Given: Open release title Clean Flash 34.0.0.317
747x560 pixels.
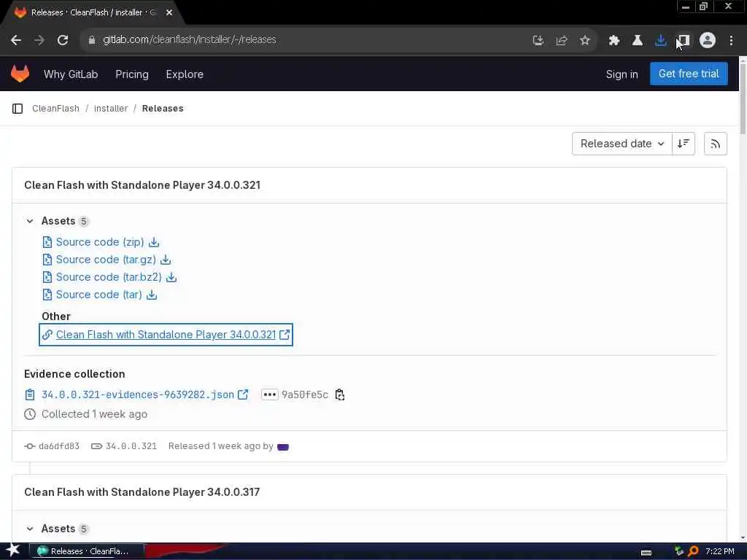Looking at the screenshot, I should (x=142, y=492).
